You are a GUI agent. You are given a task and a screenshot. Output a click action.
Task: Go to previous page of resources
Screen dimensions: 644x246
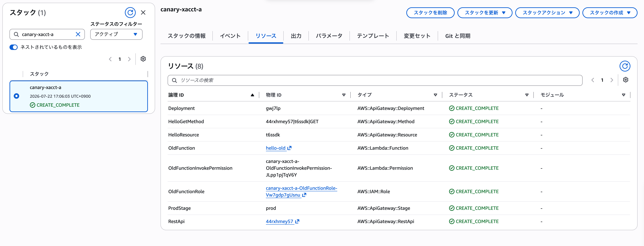click(593, 80)
